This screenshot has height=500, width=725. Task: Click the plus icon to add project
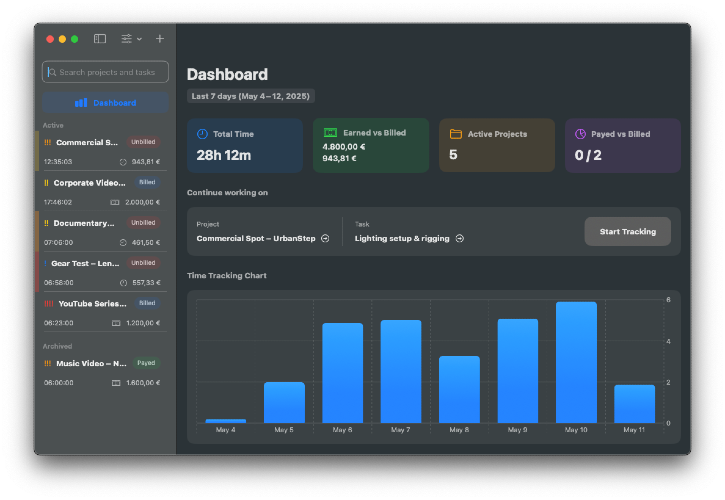[x=160, y=39]
